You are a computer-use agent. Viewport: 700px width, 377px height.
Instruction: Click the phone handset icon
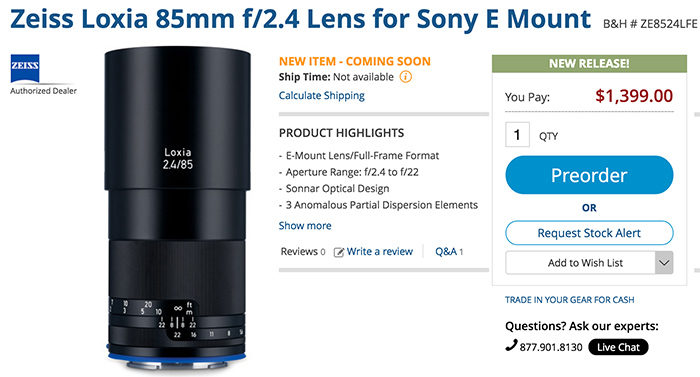tap(511, 345)
